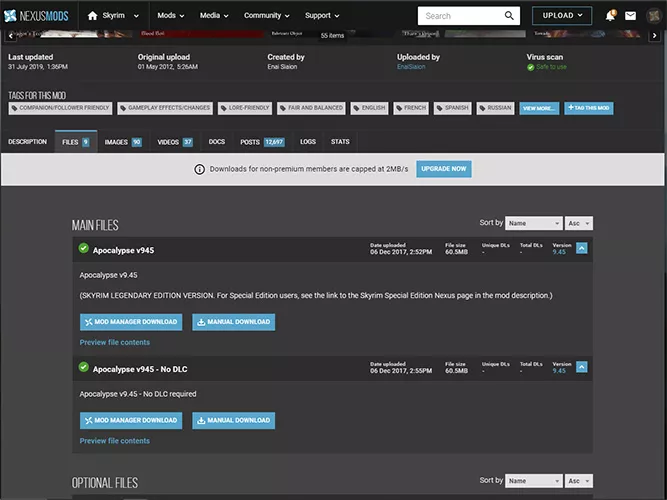Click Mod Manager Download for Apocalypse v945
This screenshot has height=500, width=667.
pos(131,322)
